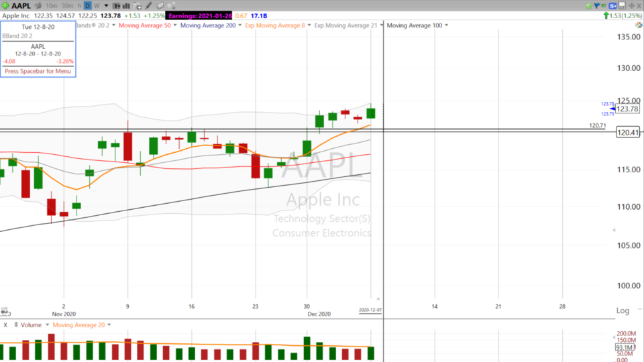Click the BBand 20 2 tooltip label
This screenshot has height=362, width=644.
coord(17,36)
